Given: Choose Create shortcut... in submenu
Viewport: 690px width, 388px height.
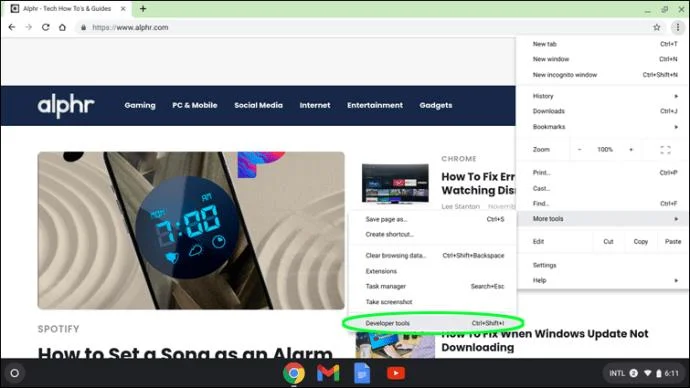Looking at the screenshot, I should pos(433,234).
